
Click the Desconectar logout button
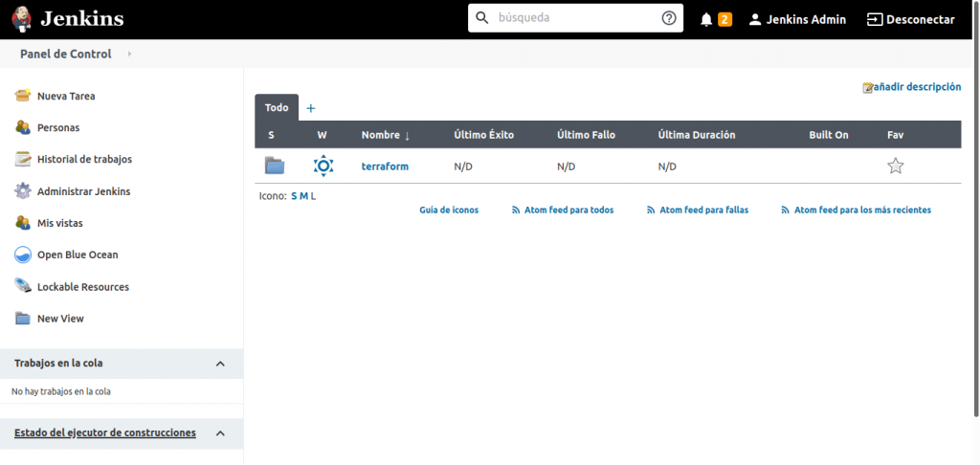pyautogui.click(x=910, y=19)
